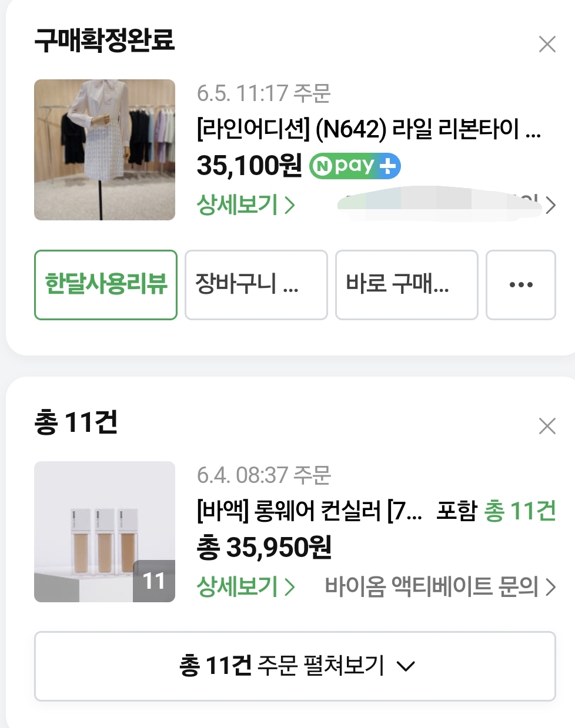
Task: View 상세보기 for the 35,950원 order
Action: (246, 586)
